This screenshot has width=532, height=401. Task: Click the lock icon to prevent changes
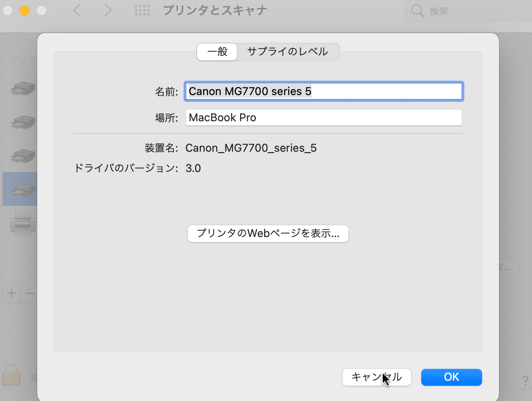click(x=11, y=374)
